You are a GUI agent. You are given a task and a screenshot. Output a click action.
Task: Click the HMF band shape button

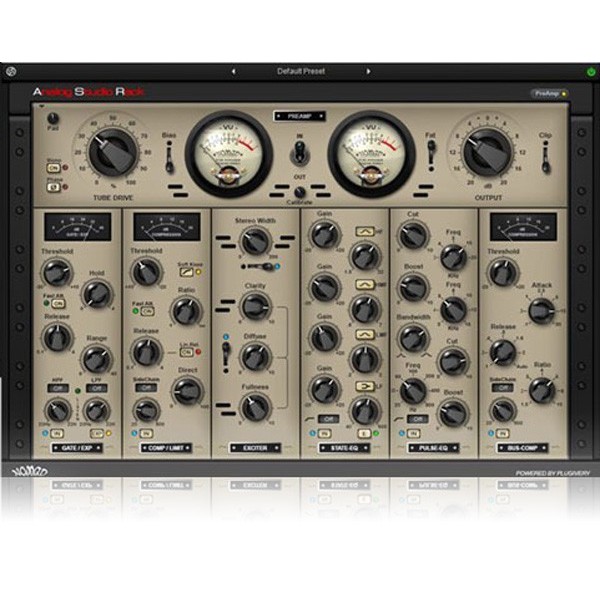(365, 284)
